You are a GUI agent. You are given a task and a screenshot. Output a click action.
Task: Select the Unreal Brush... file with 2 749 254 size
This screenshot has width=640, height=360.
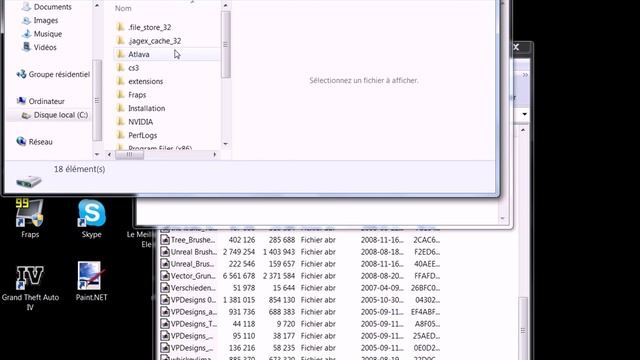pos(189,252)
